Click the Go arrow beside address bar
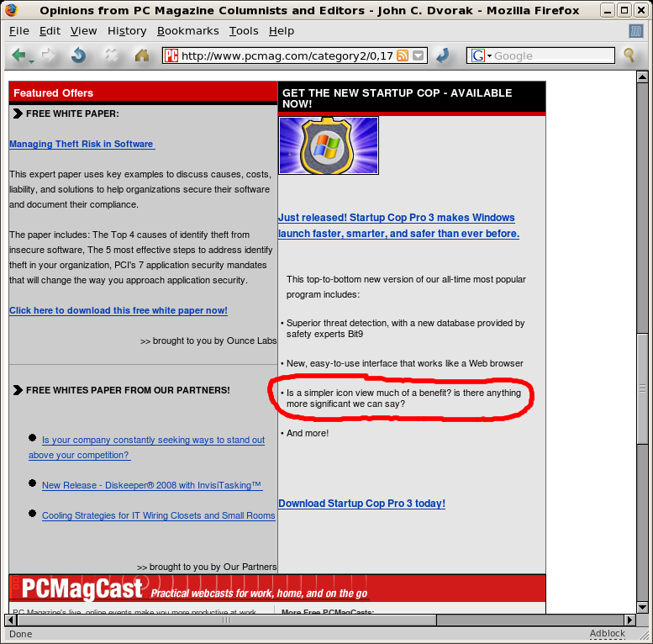 [x=442, y=55]
